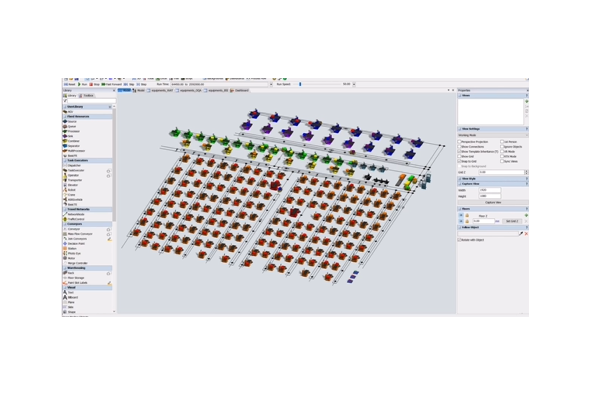Switch to the Dashboard tab
Image resolution: width=590 pixels, height=395 pixels.
click(x=240, y=91)
